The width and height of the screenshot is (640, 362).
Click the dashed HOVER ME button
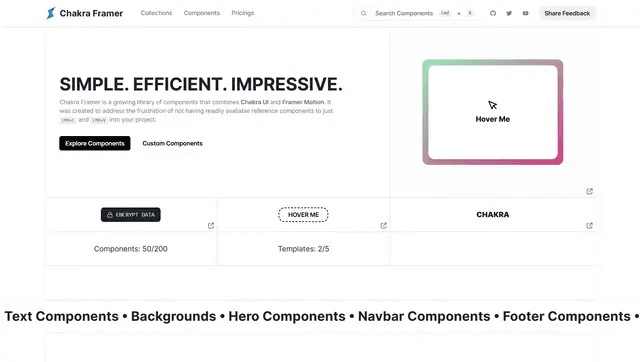coord(303,215)
